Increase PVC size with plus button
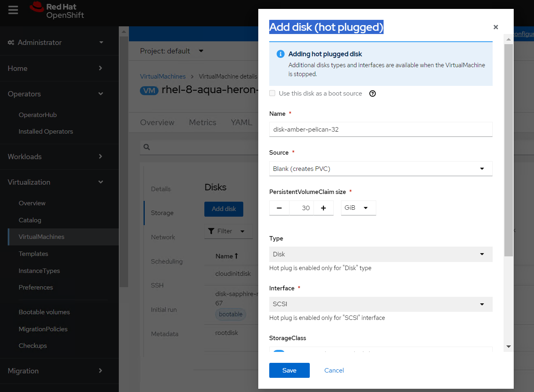Viewport: 534px width, 392px height. 323,208
